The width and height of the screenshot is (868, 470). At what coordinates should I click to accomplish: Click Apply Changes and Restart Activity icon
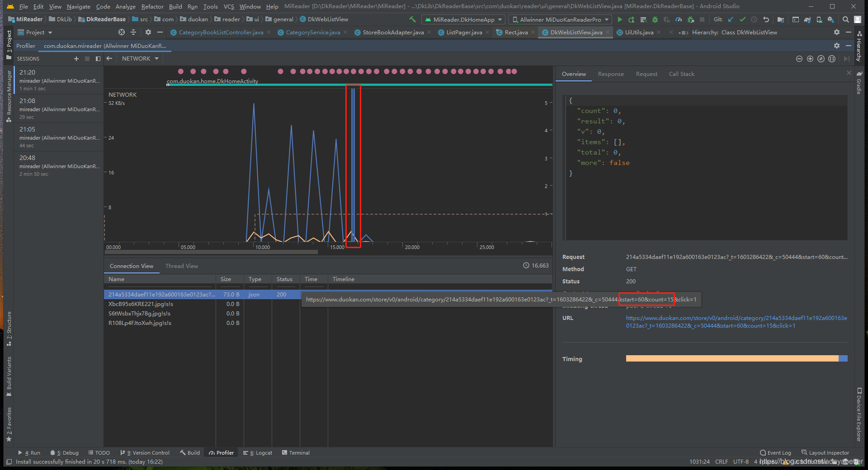click(632, 19)
